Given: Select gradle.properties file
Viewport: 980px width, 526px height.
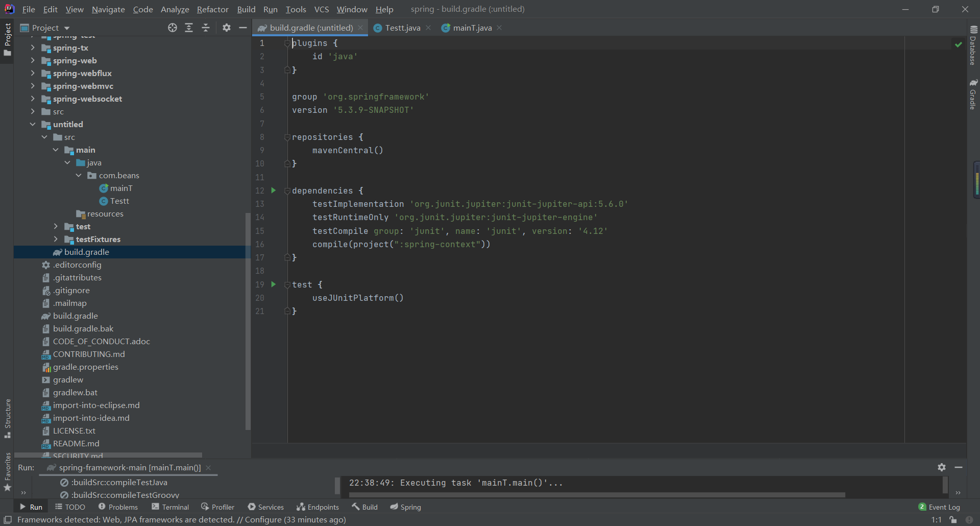Looking at the screenshot, I should click(86, 367).
